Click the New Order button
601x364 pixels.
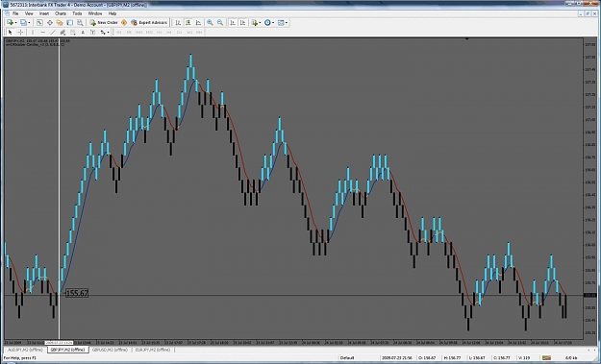point(104,23)
